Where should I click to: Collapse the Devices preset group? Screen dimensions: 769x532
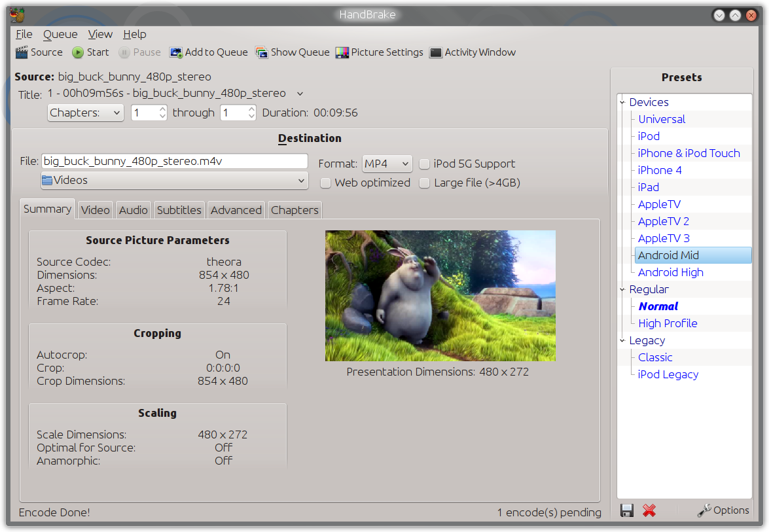pos(622,103)
